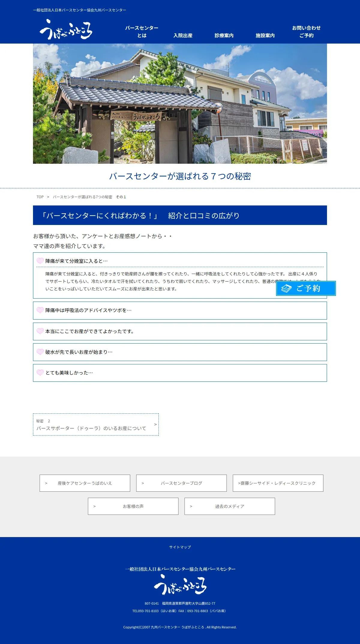Open the 施設案内 menu item

click(265, 35)
